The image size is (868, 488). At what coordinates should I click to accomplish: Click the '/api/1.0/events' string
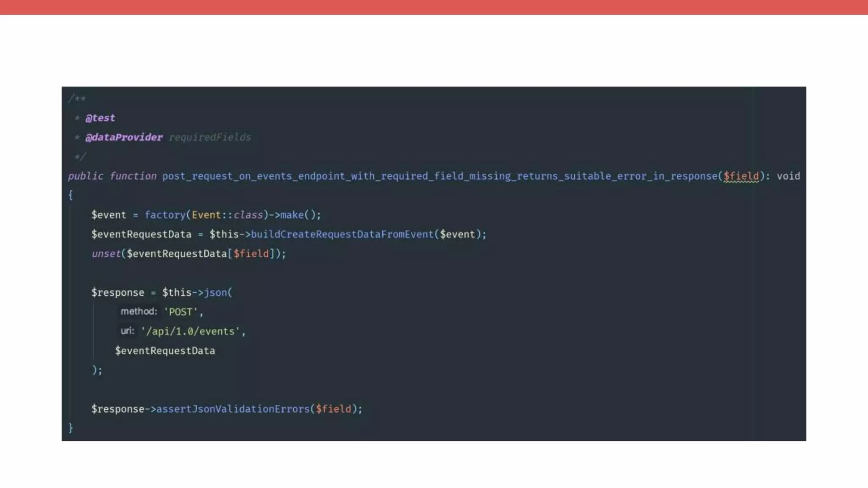[190, 331]
